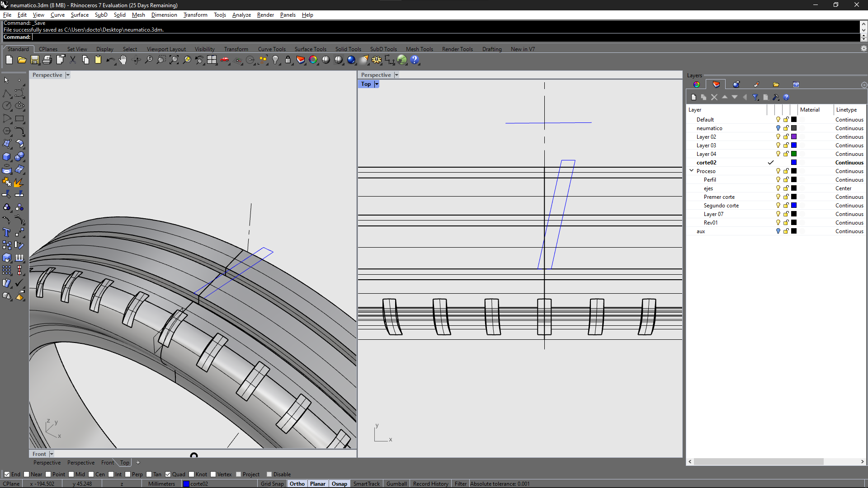The image size is (868, 488).
Task: Click the Lock objects padlock icon
Action: click(288, 60)
